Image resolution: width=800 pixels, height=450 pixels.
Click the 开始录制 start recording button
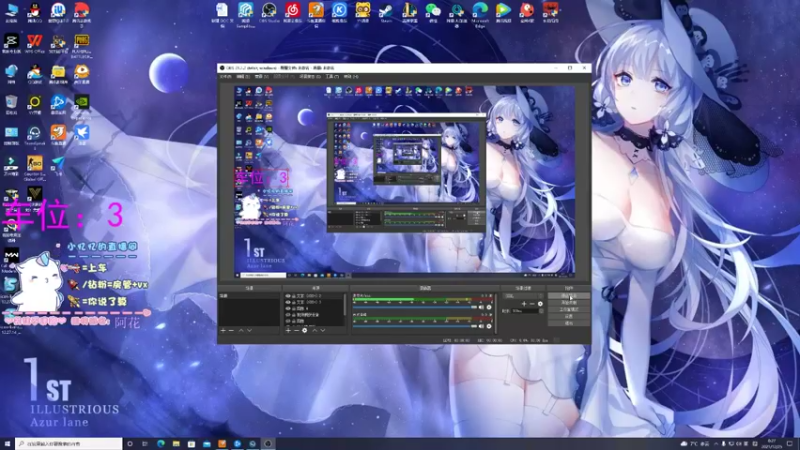click(569, 303)
